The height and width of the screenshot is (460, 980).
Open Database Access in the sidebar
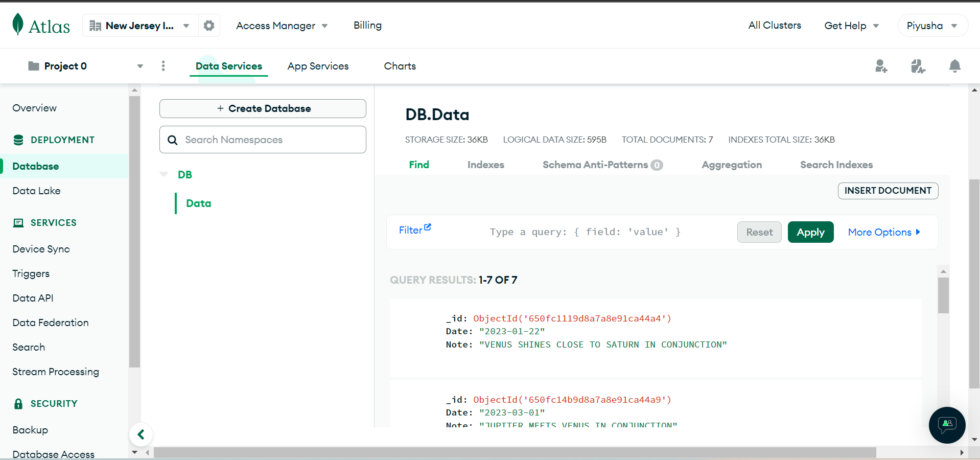pyautogui.click(x=54, y=454)
